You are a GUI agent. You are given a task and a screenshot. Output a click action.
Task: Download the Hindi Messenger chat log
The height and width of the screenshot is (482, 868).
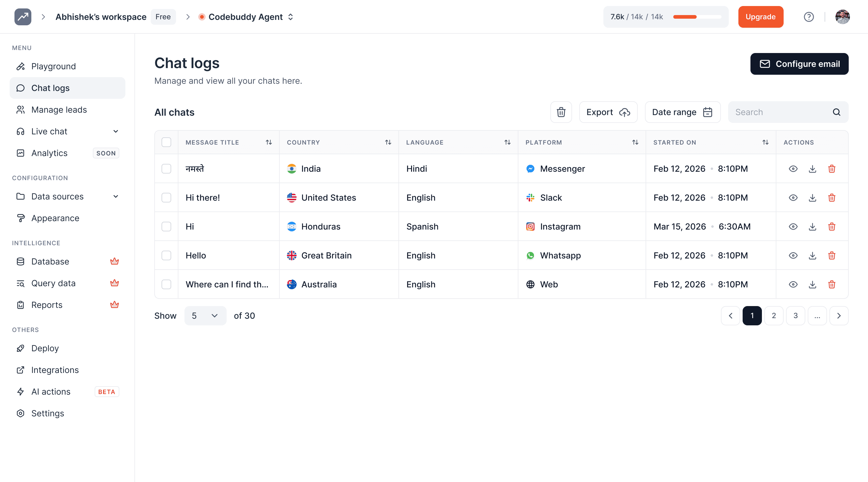click(813, 169)
